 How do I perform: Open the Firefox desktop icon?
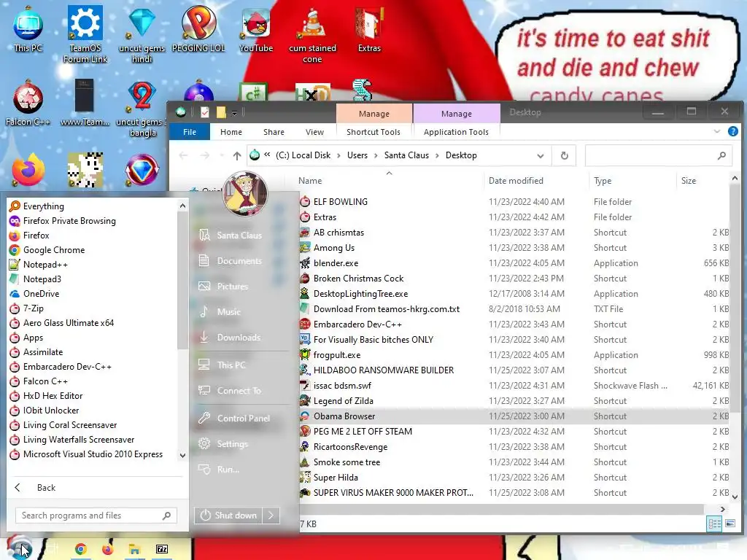(x=28, y=169)
